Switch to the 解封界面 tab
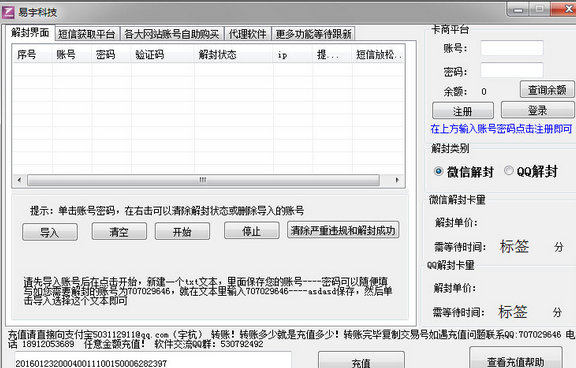Screen dimensions: 576x368 click(30, 33)
